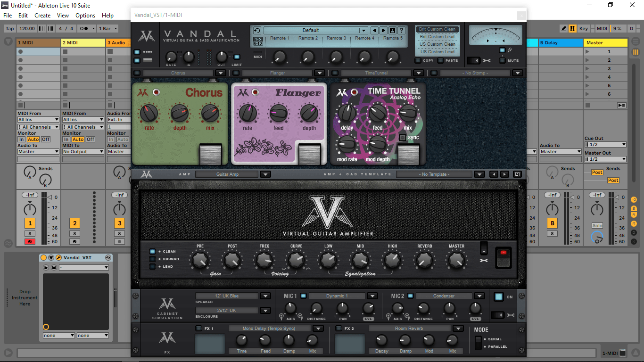The image size is (644, 362).
Task: Open Chorus stomp slot dropdown
Action: 221,73
